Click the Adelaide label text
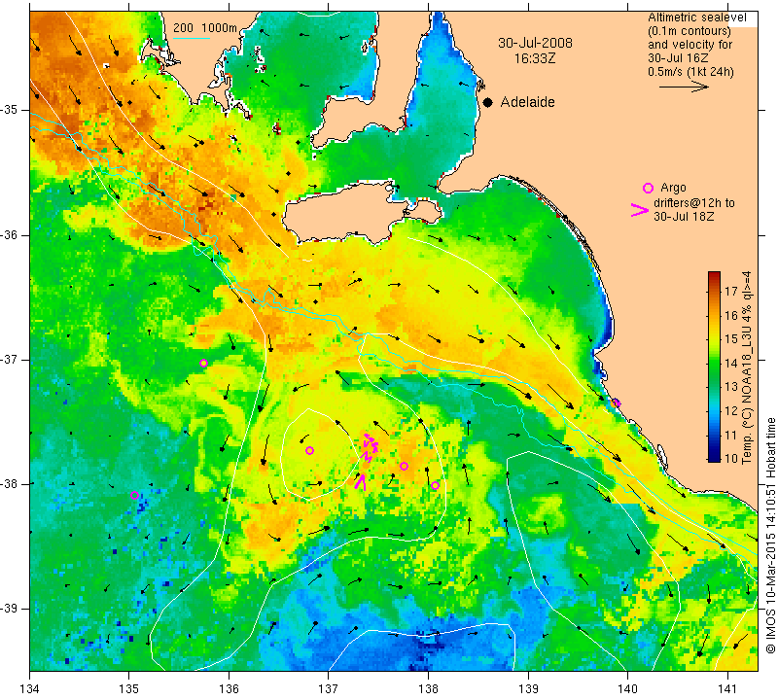 click(527, 102)
